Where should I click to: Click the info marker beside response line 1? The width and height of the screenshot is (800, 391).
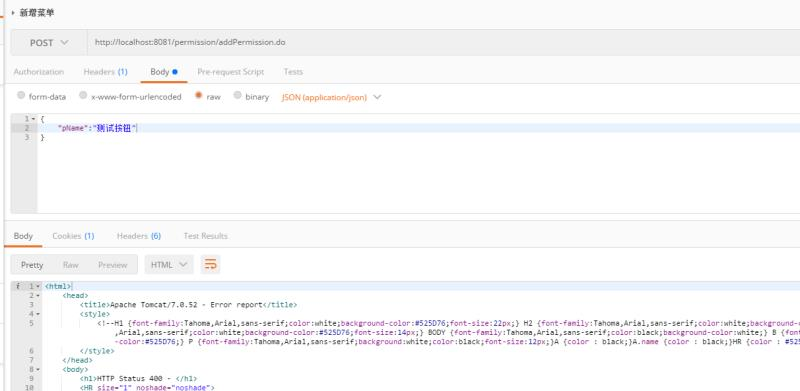coord(17,286)
